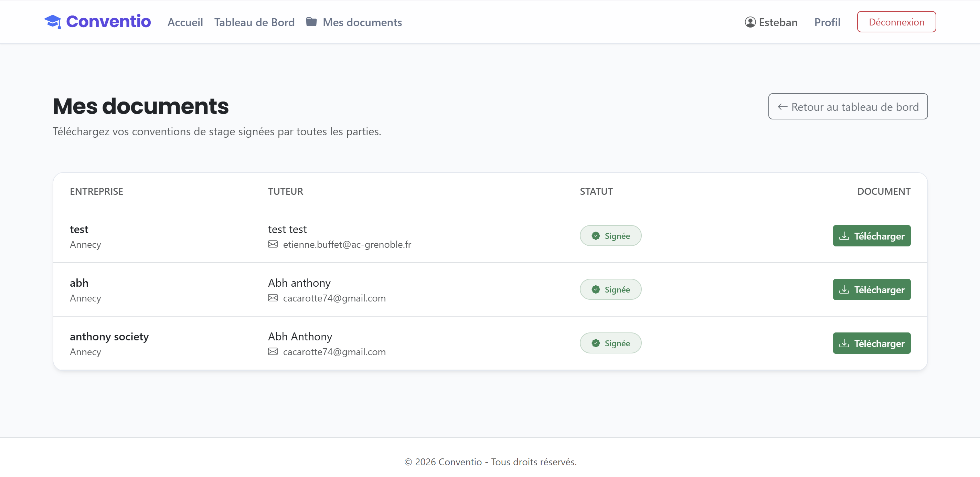
Task: Click email etienne.buffet@ac-grenoble.fr
Action: pos(347,244)
